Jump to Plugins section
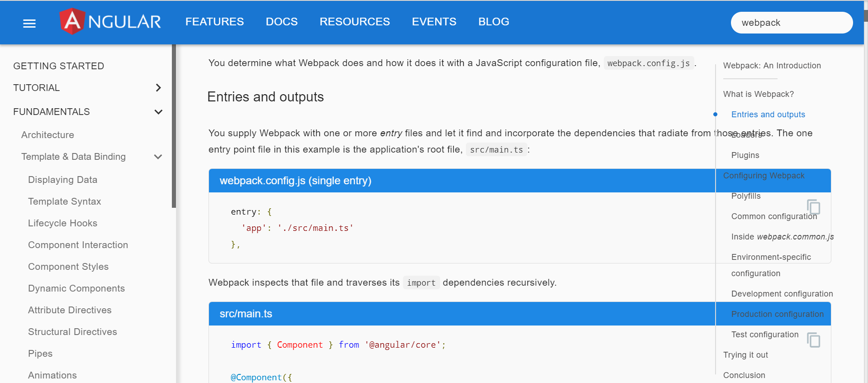This screenshot has height=383, width=868. point(745,155)
